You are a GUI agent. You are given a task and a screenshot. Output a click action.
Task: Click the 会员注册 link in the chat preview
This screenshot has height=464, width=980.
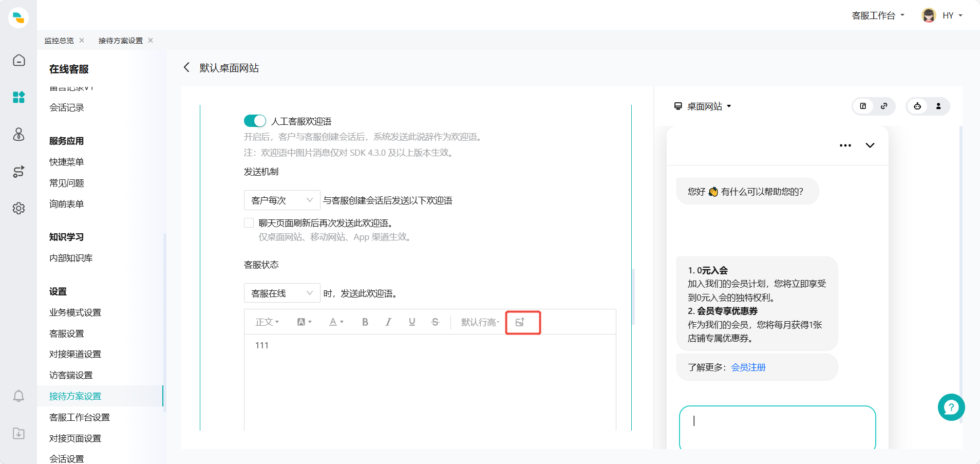[748, 367]
